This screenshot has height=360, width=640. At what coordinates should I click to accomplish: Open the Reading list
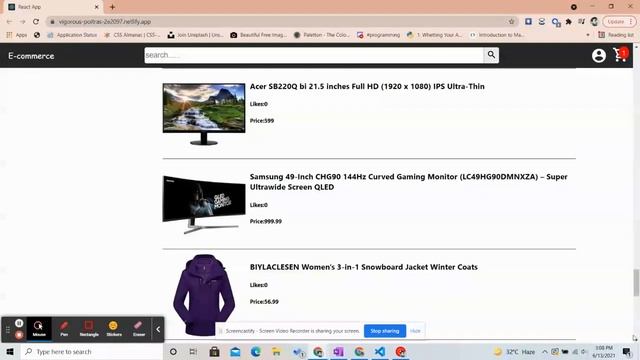point(616,35)
